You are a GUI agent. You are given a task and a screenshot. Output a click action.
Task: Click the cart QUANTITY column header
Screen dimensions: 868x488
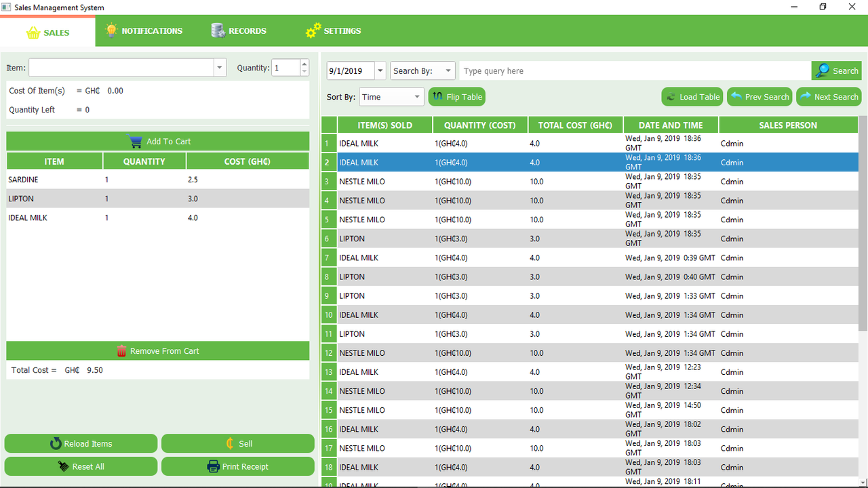144,161
